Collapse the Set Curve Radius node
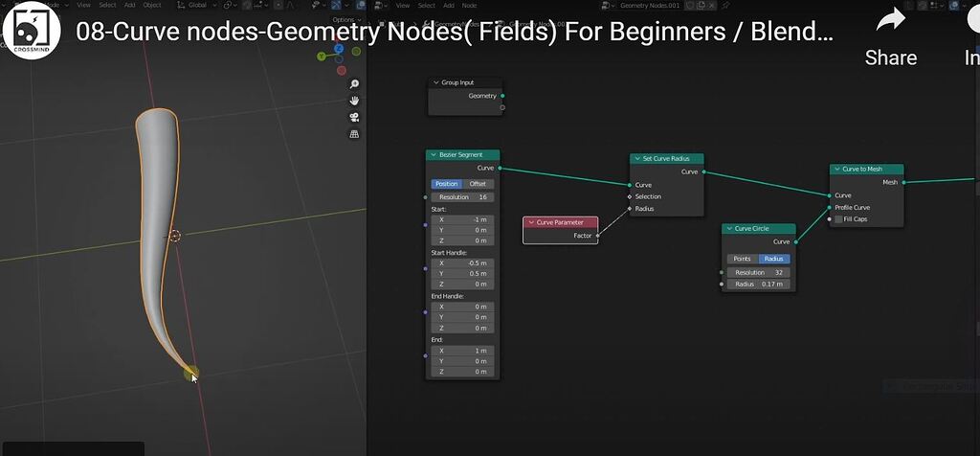The width and height of the screenshot is (980, 456). (637, 158)
